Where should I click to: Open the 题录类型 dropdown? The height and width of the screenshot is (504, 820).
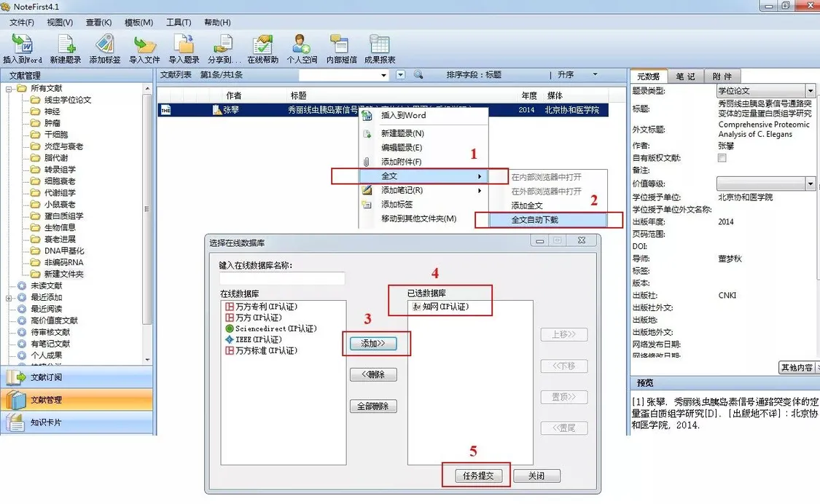pyautogui.click(x=810, y=90)
